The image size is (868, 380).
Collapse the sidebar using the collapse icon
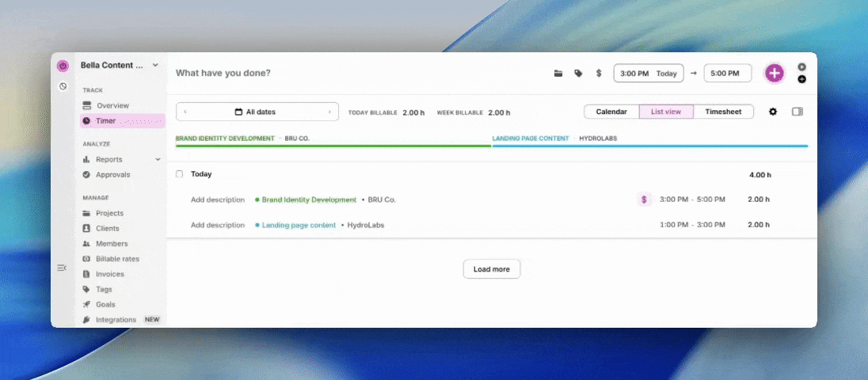click(62, 268)
